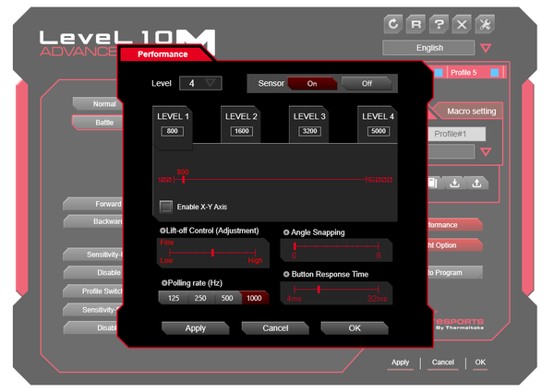Click the download/import profile icon
554x392 pixels.
tap(454, 183)
